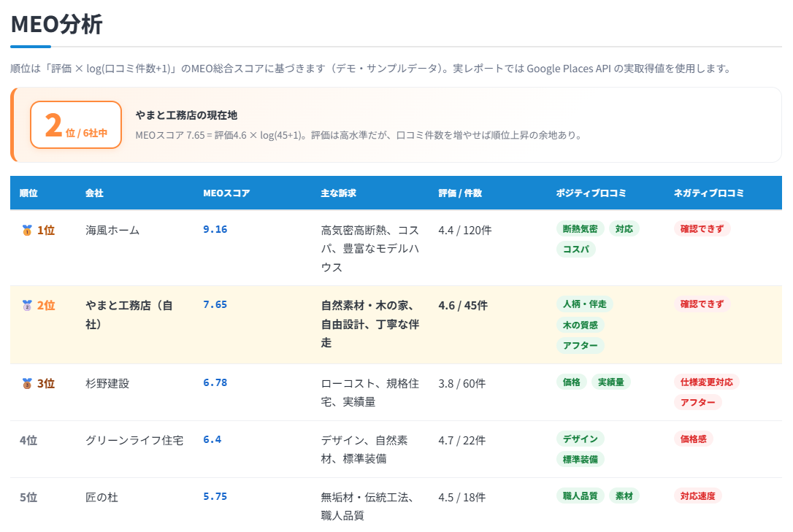
Task: Click the 2位 / 6社中 rank badge
Action: pos(76,125)
